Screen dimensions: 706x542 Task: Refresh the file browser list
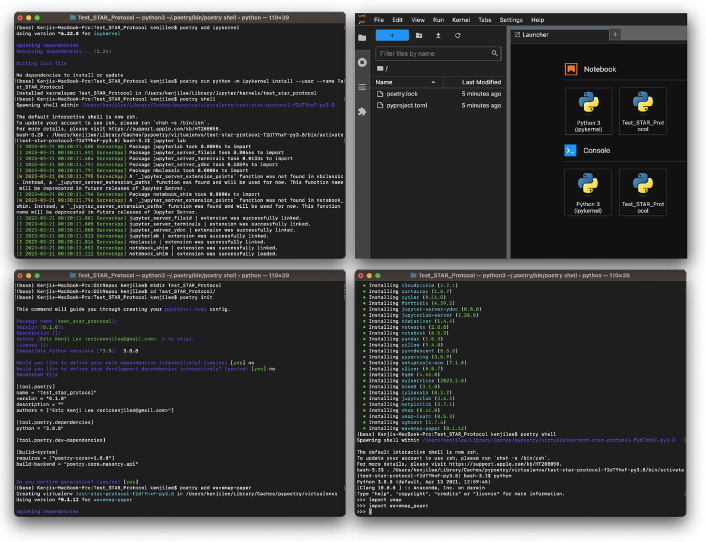(457, 35)
